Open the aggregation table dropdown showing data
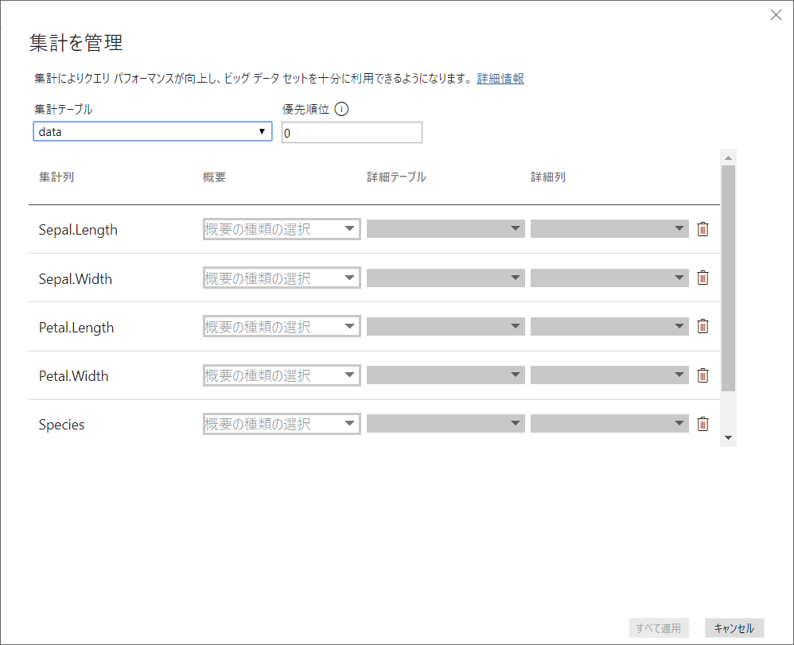The height and width of the screenshot is (645, 794). (152, 132)
